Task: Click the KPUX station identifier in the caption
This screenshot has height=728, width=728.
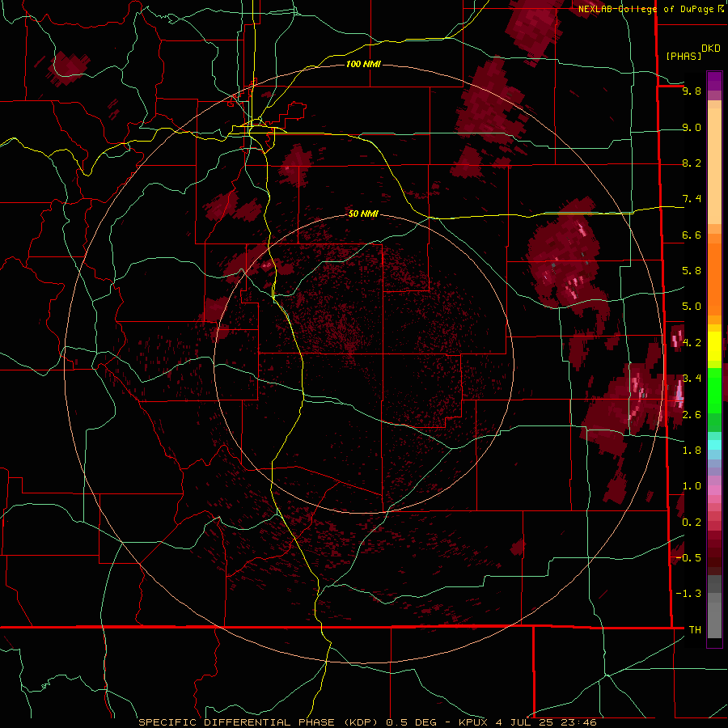Action: point(473,722)
